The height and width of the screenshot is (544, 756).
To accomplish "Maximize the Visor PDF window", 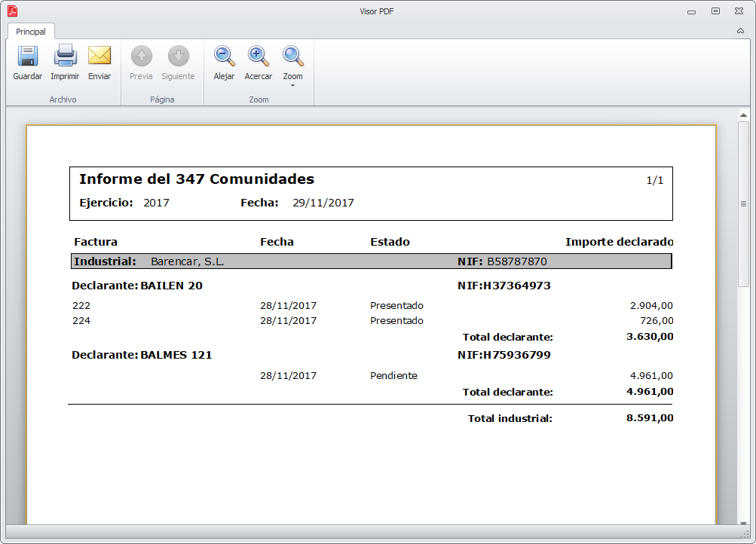I will click(715, 11).
